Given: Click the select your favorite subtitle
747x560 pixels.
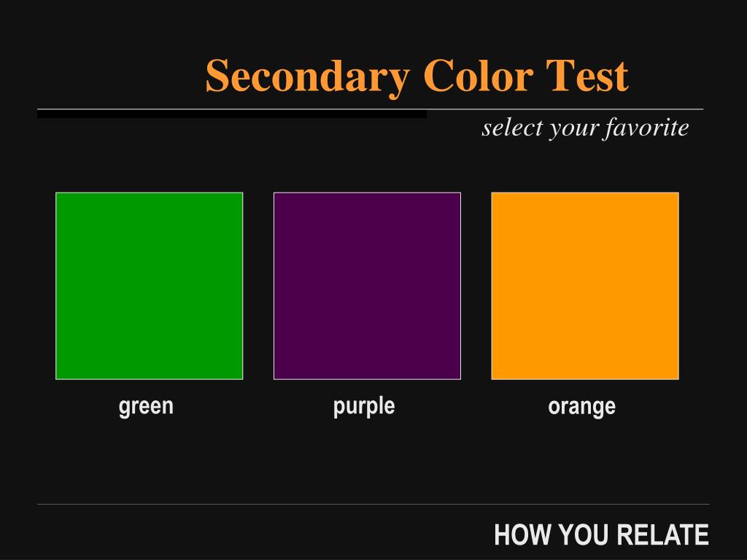Looking at the screenshot, I should tap(586, 128).
